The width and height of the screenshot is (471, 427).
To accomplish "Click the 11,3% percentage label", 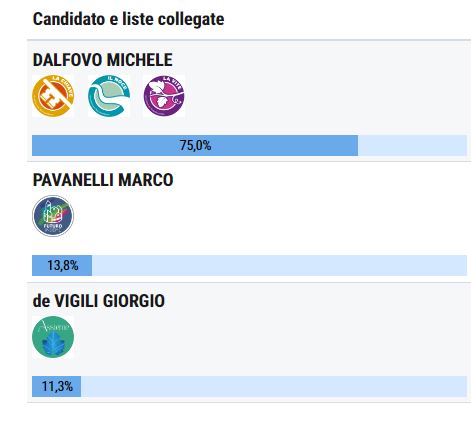I will click(57, 387).
